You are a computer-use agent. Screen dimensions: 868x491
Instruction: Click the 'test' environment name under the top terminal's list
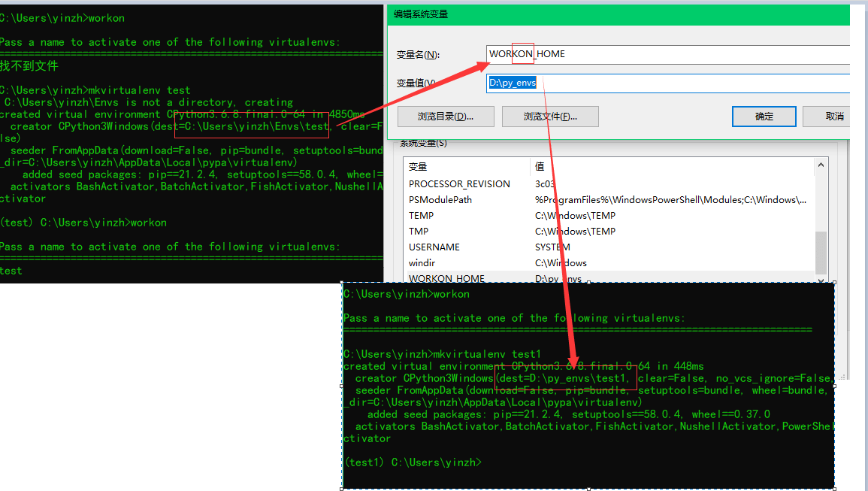click(11, 271)
